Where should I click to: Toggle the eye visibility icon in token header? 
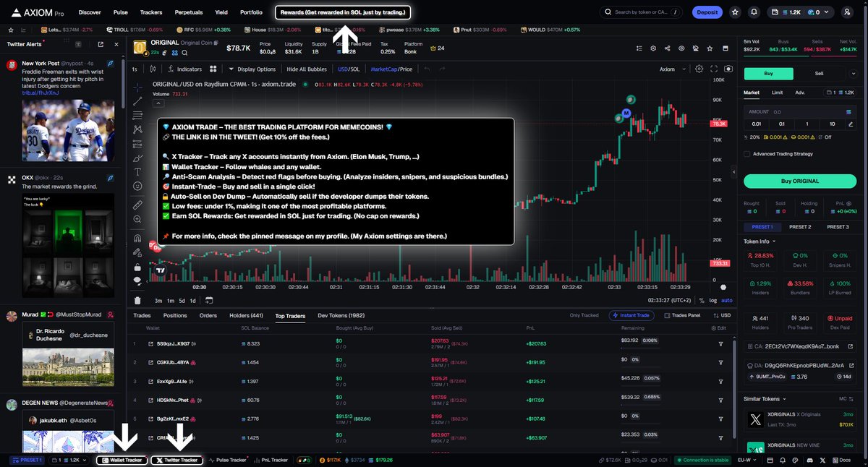(x=681, y=48)
